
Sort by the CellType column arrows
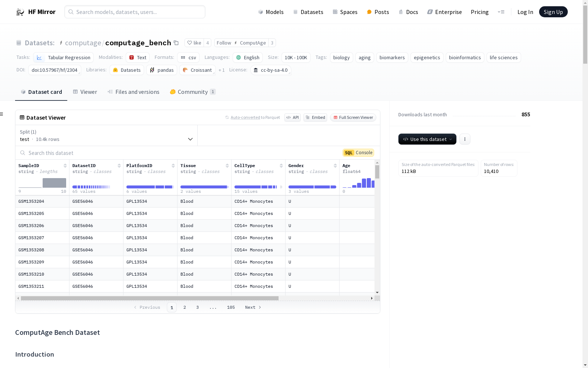point(281,166)
